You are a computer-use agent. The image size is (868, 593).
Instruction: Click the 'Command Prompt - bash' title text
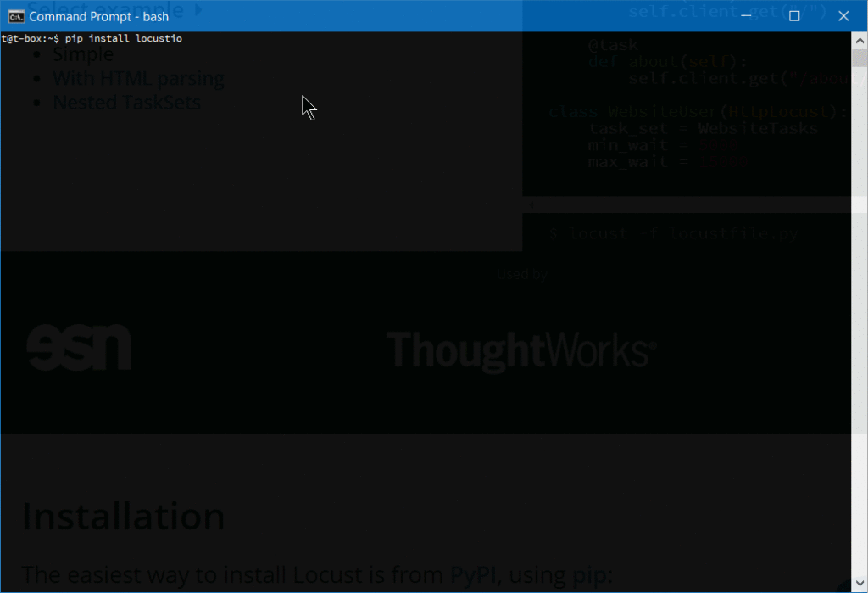(98, 17)
